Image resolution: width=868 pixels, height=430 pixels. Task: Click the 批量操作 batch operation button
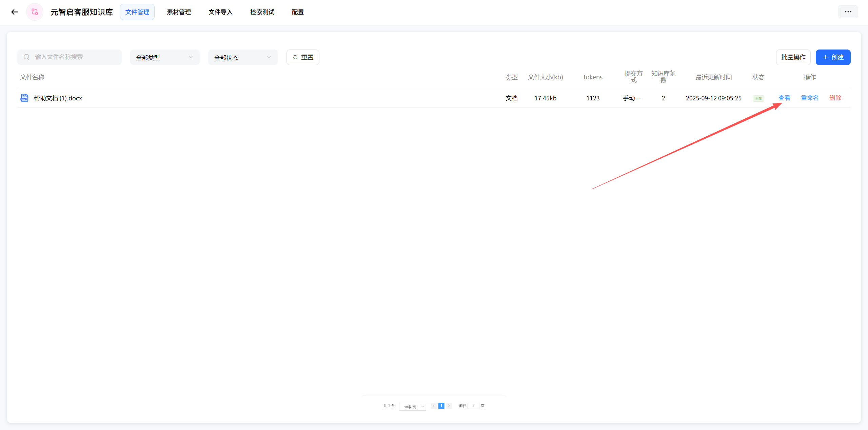793,57
